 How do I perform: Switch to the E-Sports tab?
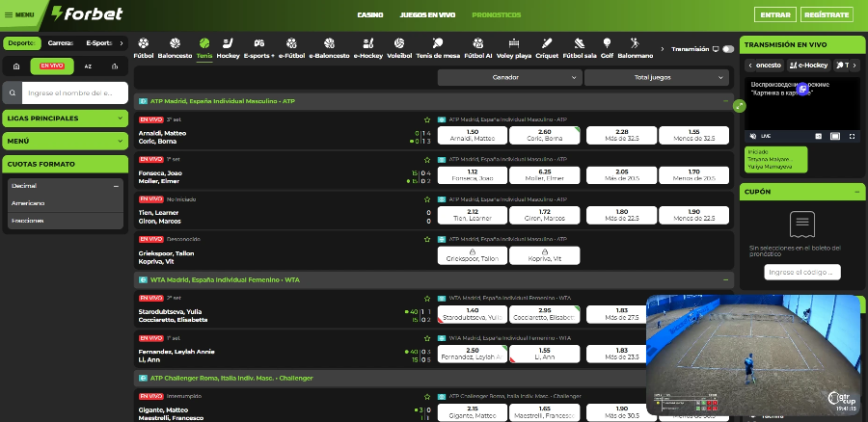(x=98, y=43)
